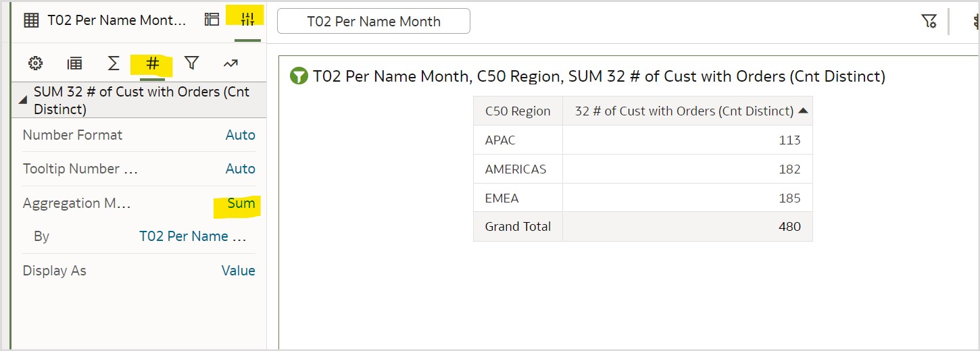This screenshot has height=351, width=980.
Task: Change Display As Value option
Action: point(238,271)
